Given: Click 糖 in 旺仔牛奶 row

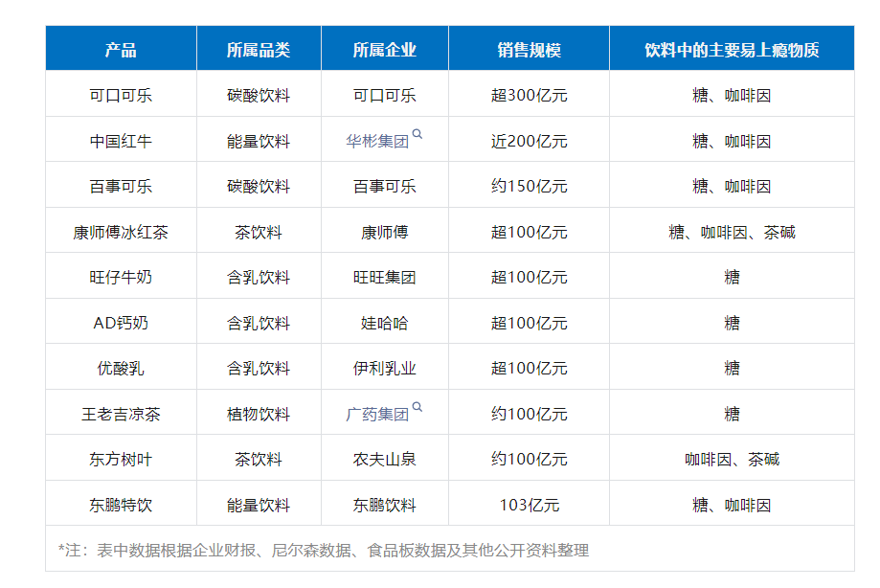Looking at the screenshot, I should point(732,278).
